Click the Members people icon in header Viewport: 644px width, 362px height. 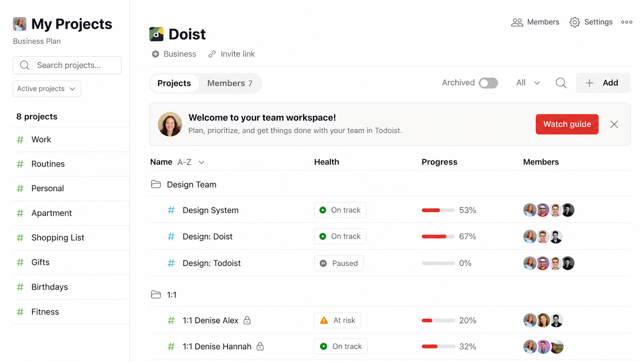(517, 22)
